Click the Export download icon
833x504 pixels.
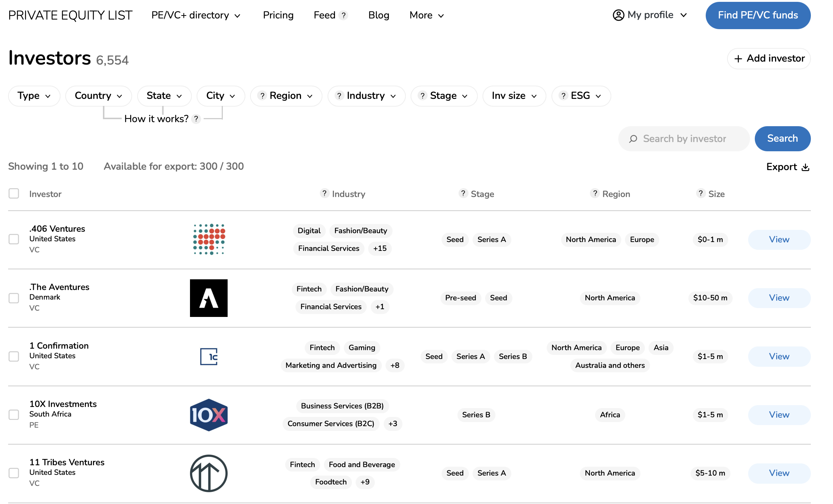click(806, 167)
